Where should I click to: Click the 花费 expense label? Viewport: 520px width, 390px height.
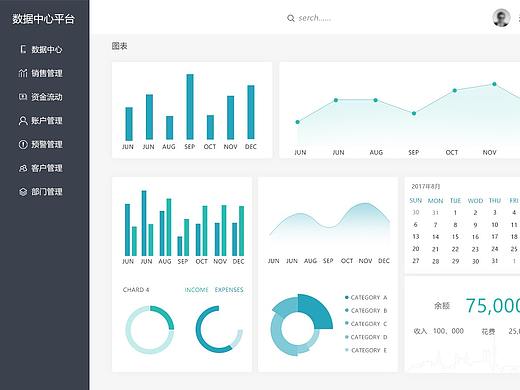point(488,331)
